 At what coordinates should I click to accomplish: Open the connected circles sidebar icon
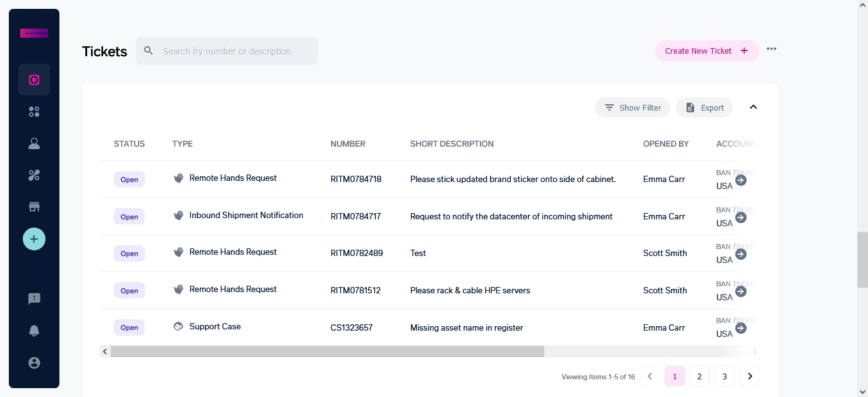pyautogui.click(x=34, y=175)
